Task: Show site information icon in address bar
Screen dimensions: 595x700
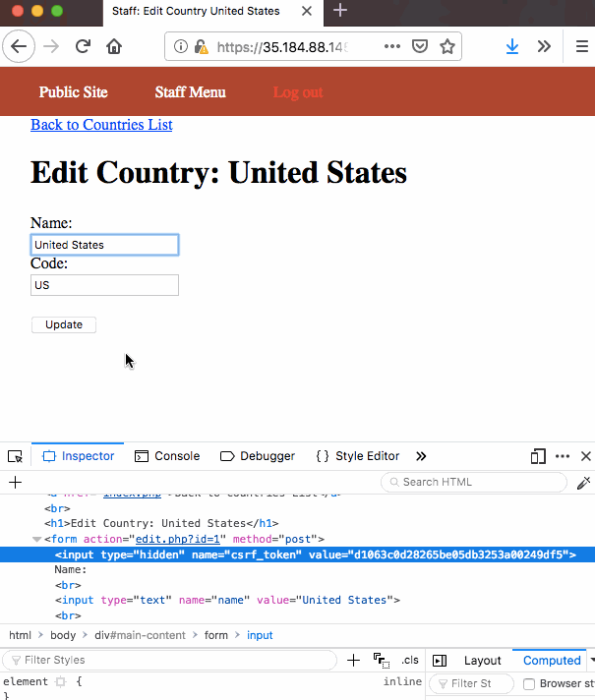Action: point(180,46)
